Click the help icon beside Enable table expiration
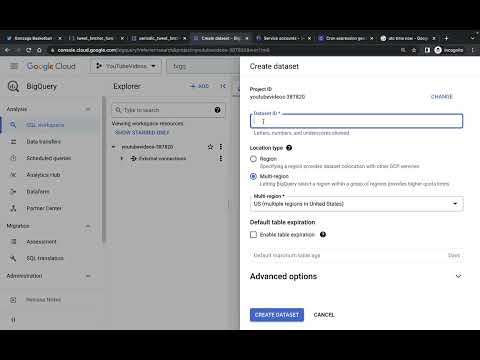Screen dimensions: 480x360 click(x=323, y=235)
